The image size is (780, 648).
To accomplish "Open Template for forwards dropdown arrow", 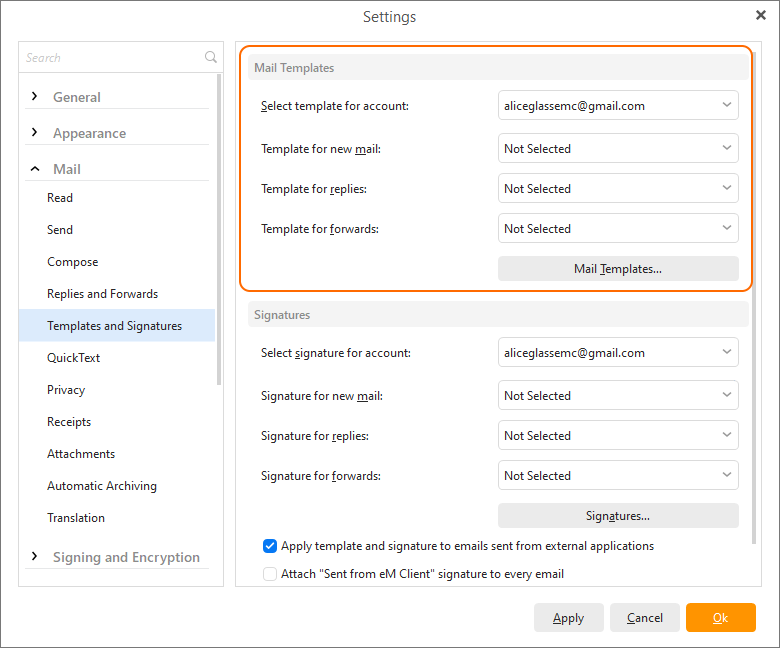I will [726, 228].
